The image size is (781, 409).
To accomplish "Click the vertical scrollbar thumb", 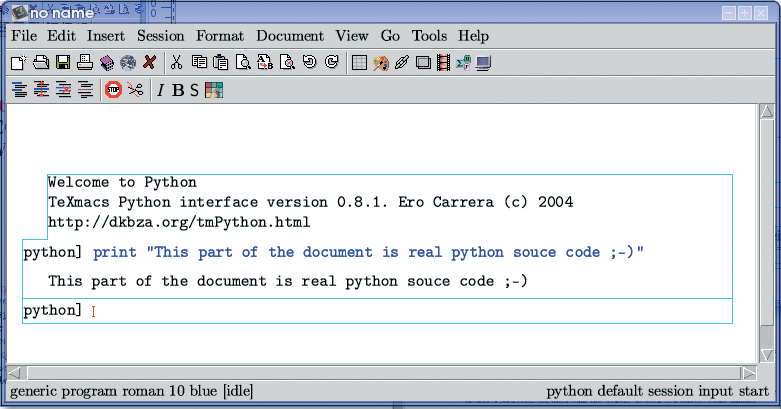I will (767, 223).
